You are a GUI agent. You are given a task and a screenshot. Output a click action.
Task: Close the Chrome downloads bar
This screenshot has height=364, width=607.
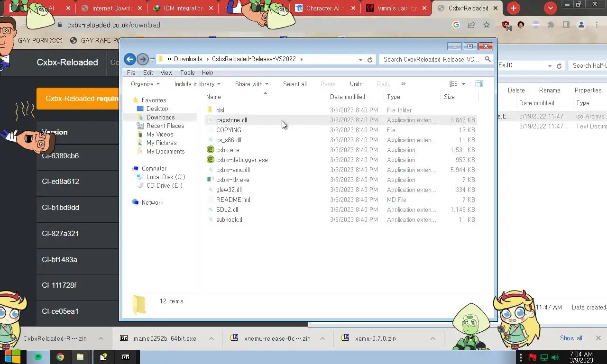tap(598, 338)
